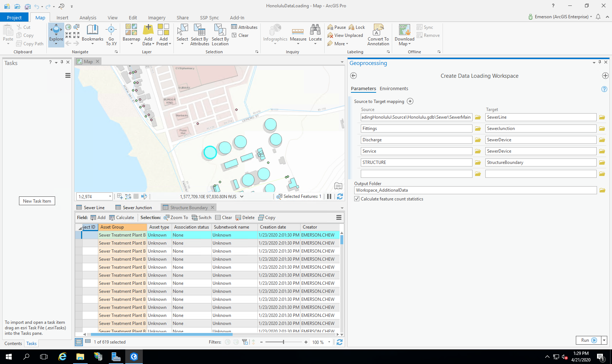
Task: Expand the Run button options
Action: click(x=604, y=340)
